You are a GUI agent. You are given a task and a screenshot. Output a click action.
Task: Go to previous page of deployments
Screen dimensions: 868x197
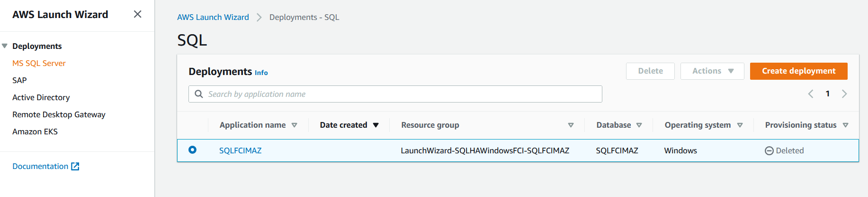tap(811, 94)
